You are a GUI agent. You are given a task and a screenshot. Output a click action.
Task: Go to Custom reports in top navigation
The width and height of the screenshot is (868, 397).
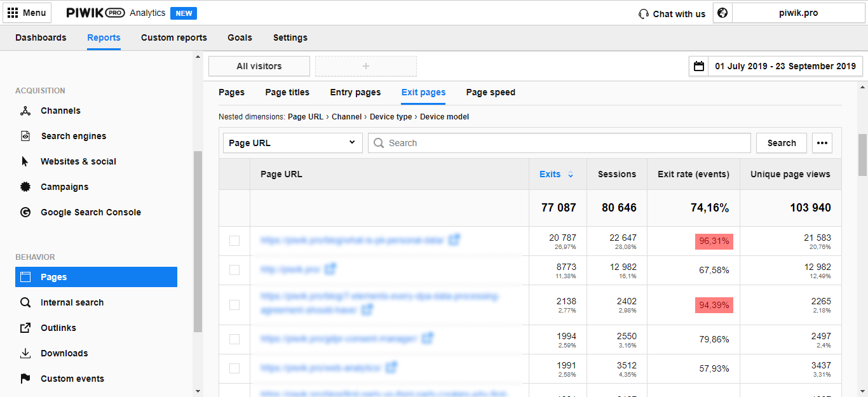click(x=173, y=37)
